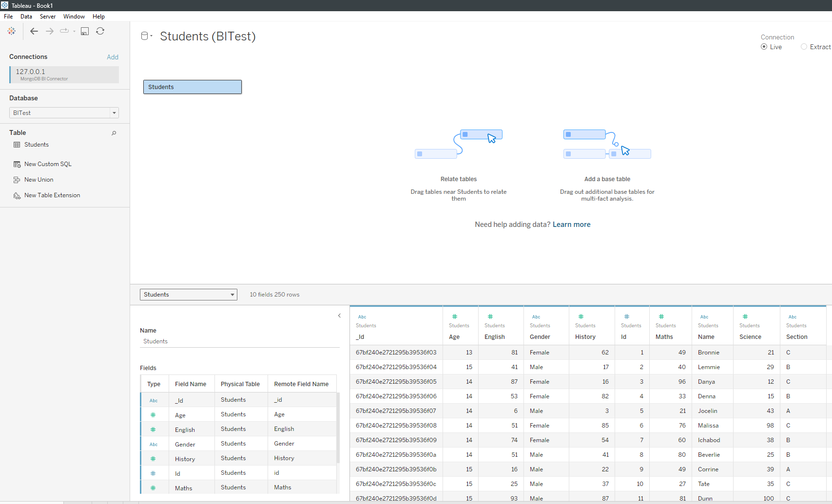This screenshot has width=832, height=504.
Task: Follow the Learn more link
Action: click(x=571, y=224)
